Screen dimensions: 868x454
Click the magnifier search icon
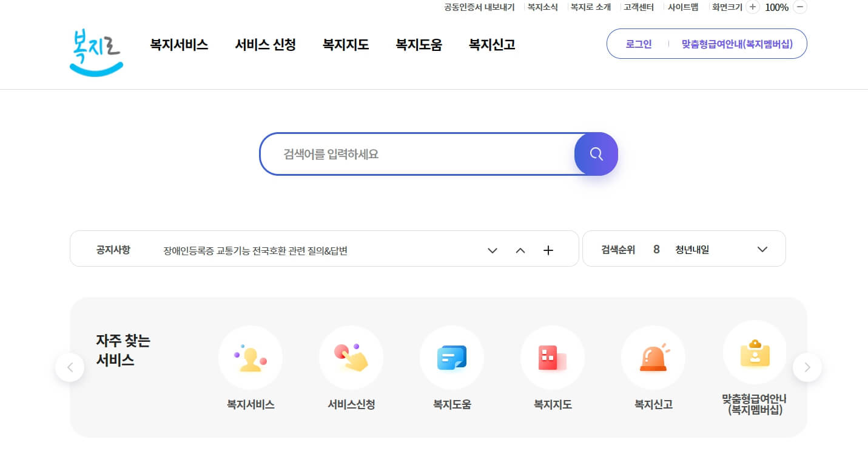coord(596,153)
